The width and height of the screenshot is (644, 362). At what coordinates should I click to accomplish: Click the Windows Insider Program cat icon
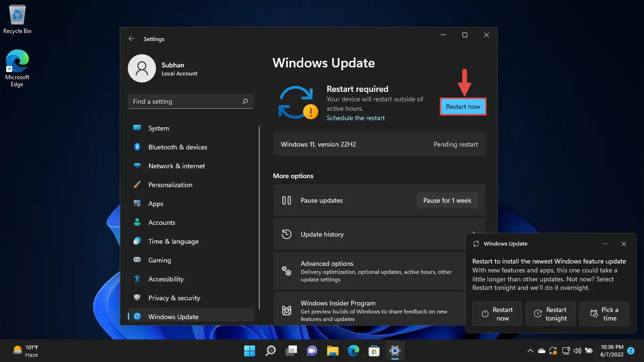pos(287,311)
